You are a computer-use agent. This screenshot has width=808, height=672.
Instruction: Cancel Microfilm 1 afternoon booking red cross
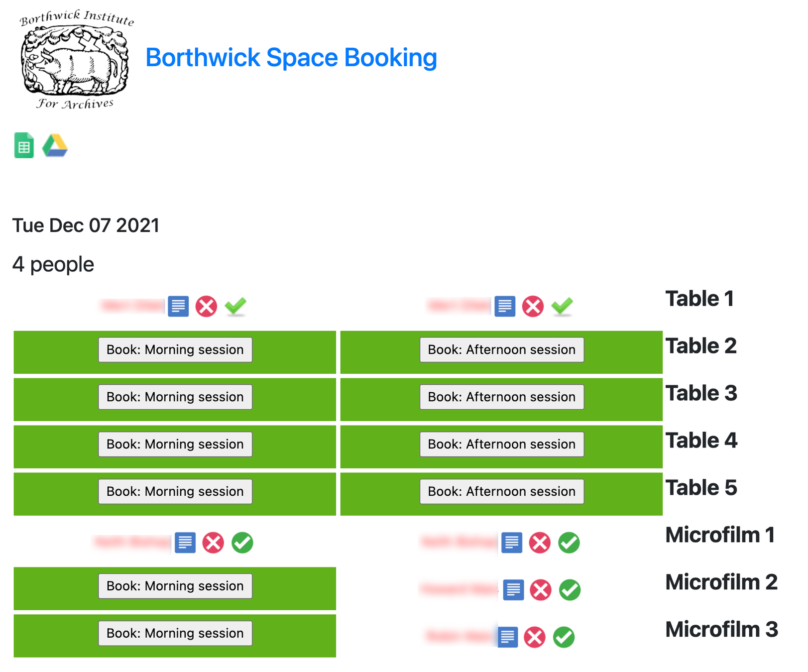[x=540, y=543]
